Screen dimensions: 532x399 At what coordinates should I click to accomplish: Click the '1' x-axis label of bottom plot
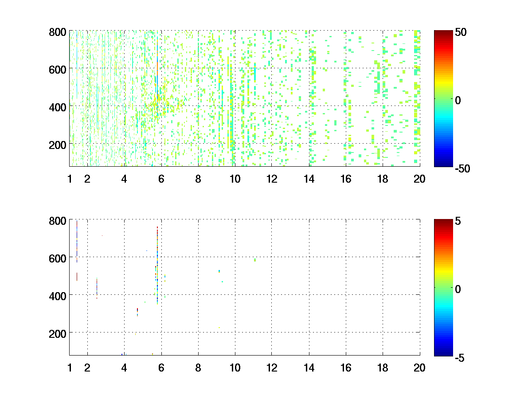[70, 368]
